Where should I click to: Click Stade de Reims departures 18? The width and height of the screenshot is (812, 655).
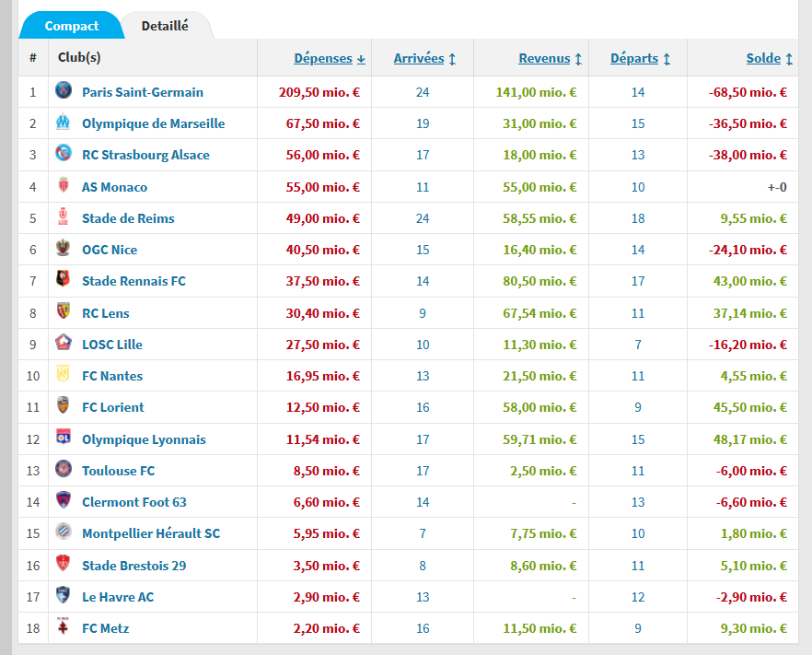pos(638,218)
